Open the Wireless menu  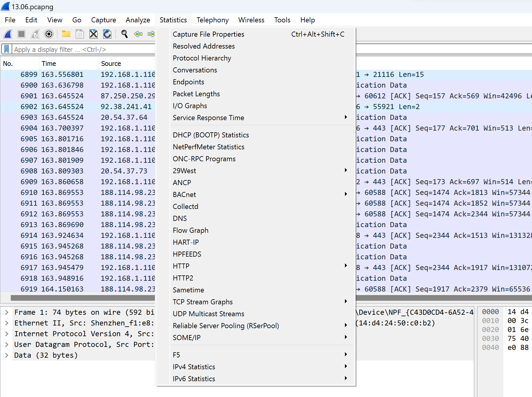point(251,20)
